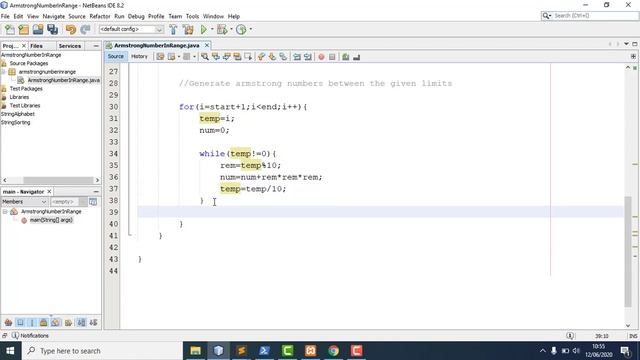The image size is (640, 360).
Task: Toggle Show Inherited Members in Navigator
Action: pyautogui.click(x=8, y=322)
